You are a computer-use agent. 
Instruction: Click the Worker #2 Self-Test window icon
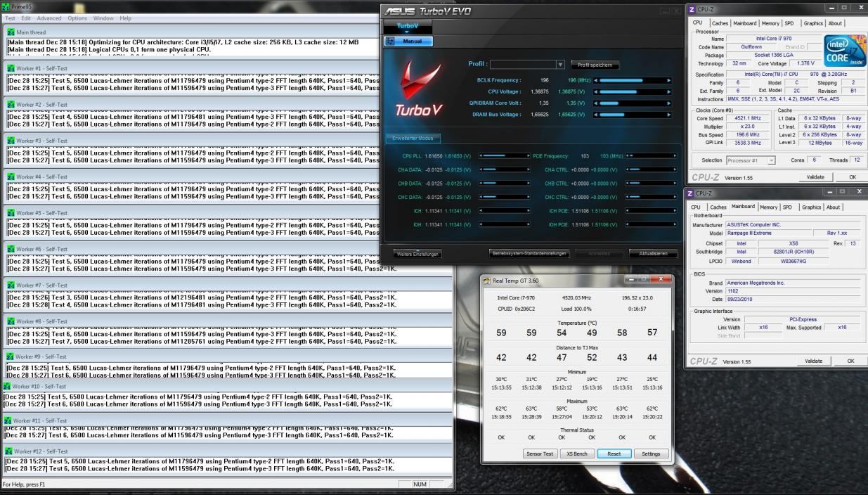[x=11, y=105]
